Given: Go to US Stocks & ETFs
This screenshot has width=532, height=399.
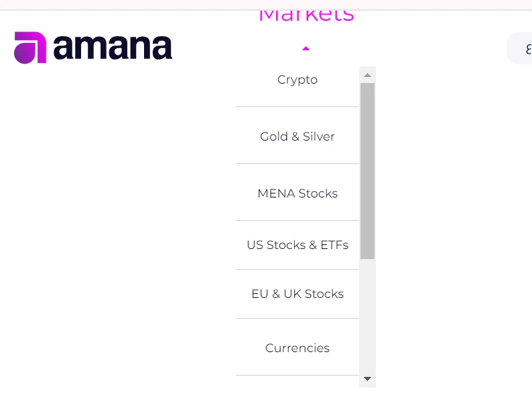Looking at the screenshot, I should 297,245.
